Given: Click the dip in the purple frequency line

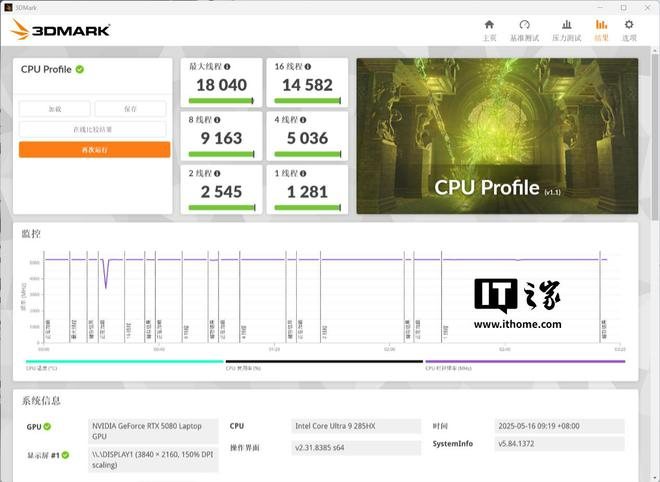Looking at the screenshot, I should 106,274.
